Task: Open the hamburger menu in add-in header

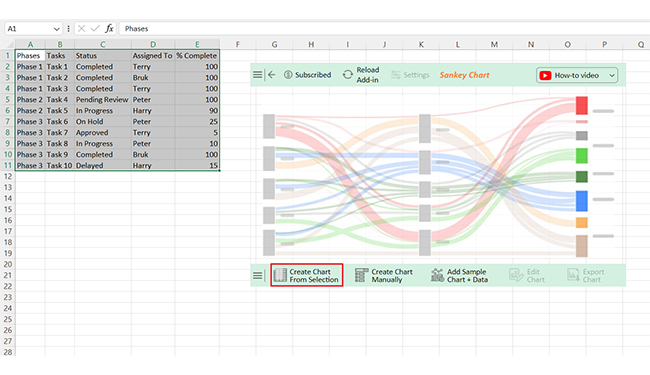Action: pyautogui.click(x=257, y=75)
